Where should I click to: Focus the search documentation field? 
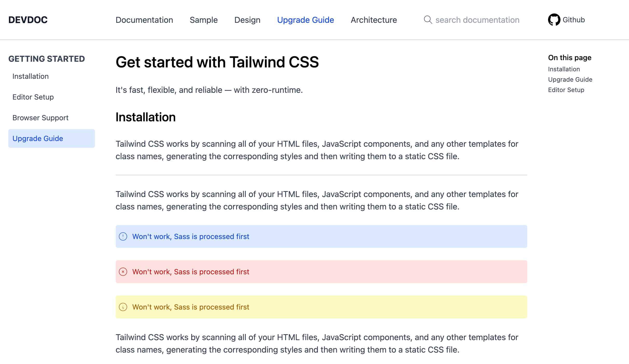477,20
